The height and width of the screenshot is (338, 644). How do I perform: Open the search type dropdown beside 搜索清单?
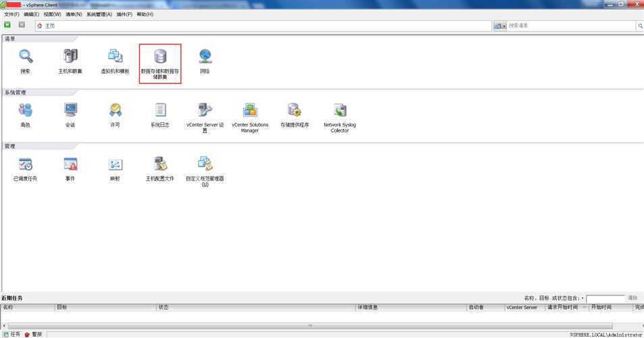500,26
